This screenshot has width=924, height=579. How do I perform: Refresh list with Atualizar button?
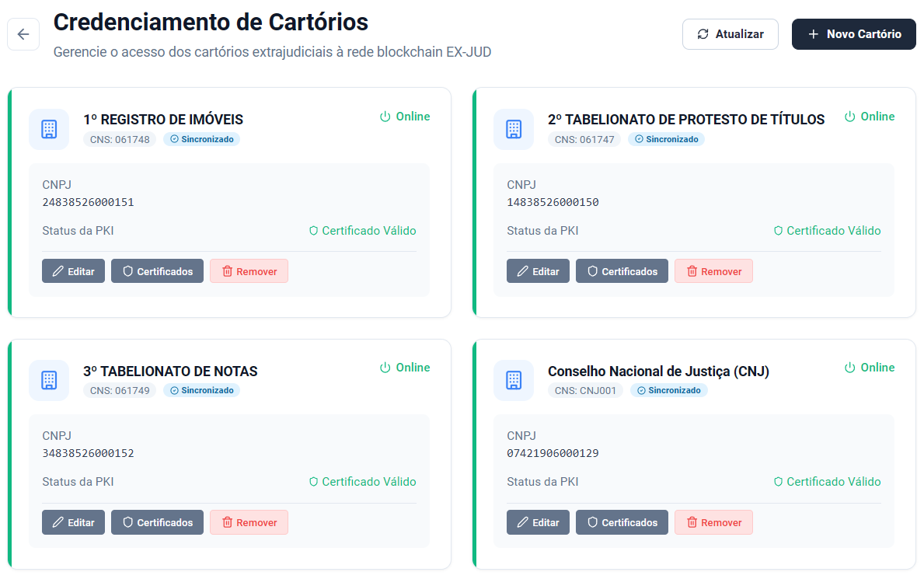pos(730,34)
